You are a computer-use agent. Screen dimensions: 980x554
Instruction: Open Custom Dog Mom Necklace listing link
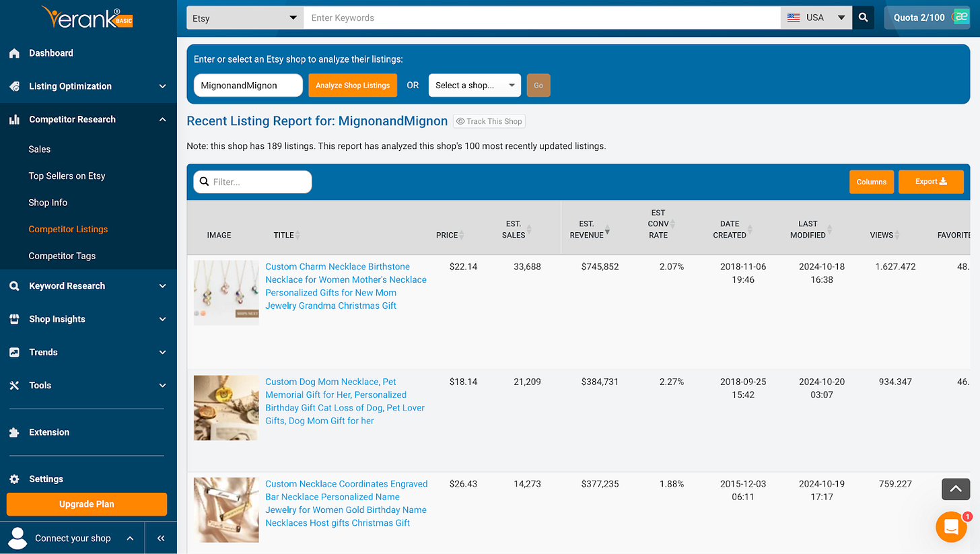pyautogui.click(x=345, y=401)
